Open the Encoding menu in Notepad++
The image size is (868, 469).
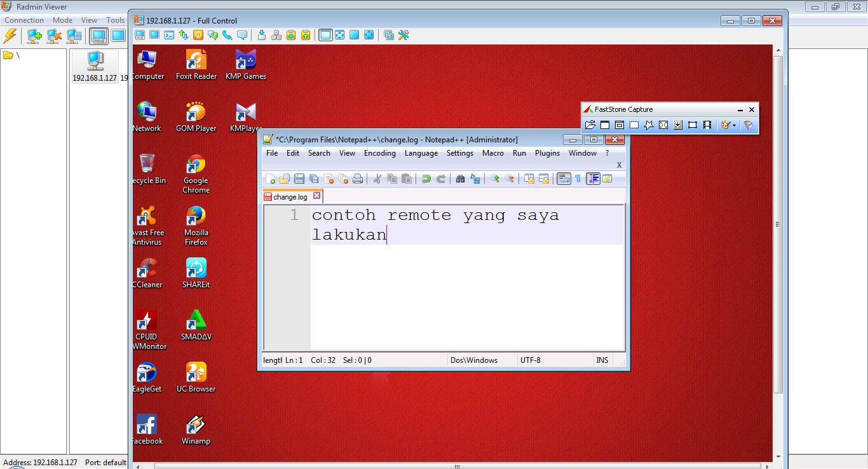click(380, 153)
